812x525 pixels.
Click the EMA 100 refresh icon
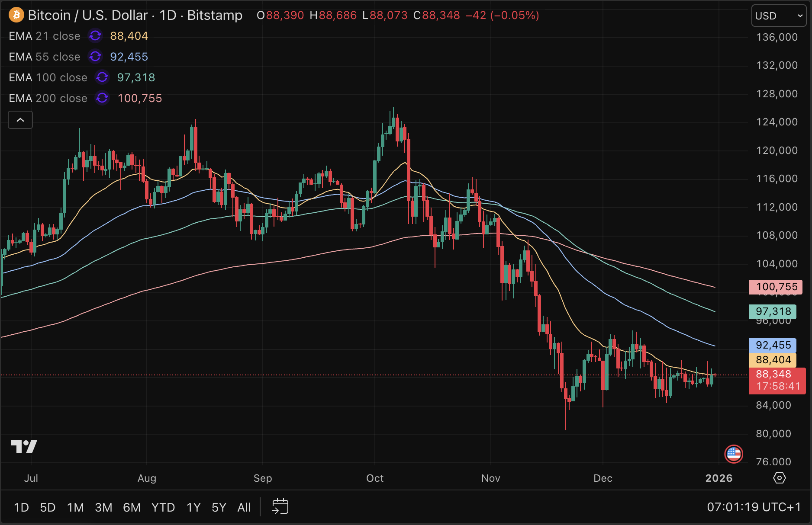click(102, 77)
